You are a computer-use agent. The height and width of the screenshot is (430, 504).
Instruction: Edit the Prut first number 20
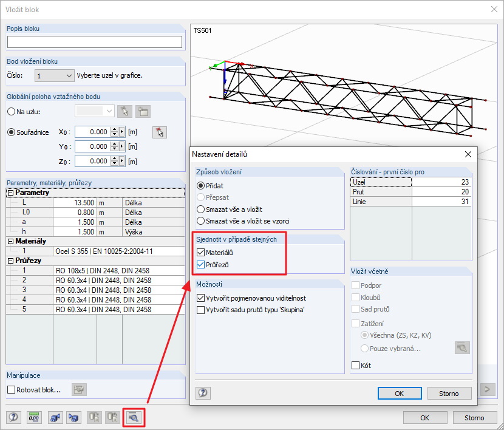[441, 191]
